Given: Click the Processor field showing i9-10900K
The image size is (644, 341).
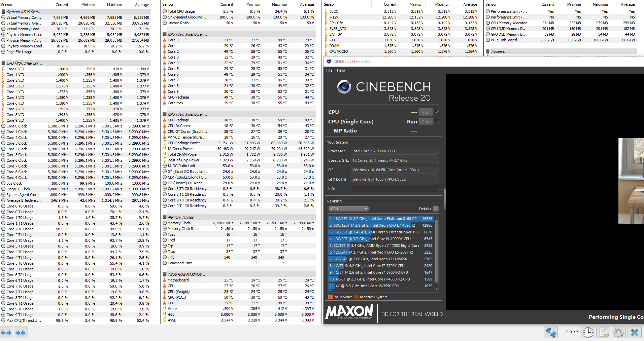Looking at the screenshot, I should click(395, 151).
